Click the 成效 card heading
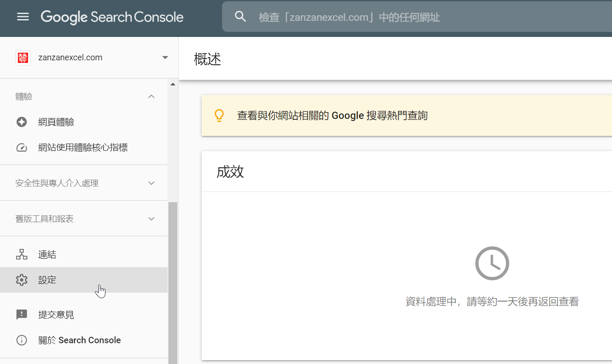This screenshot has height=364, width=612. 230,172
